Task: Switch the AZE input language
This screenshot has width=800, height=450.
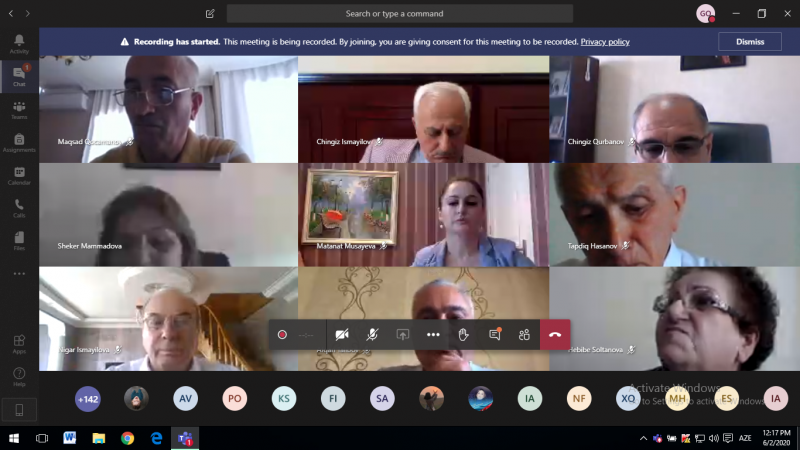Action: coord(745,438)
